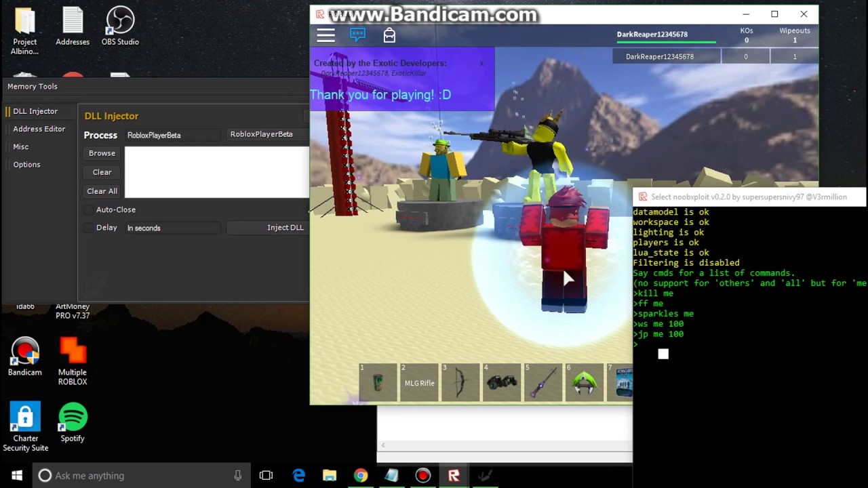The width and height of the screenshot is (868, 488).
Task: Open the RobloxPlayerBeta process dropdown
Action: point(267,134)
